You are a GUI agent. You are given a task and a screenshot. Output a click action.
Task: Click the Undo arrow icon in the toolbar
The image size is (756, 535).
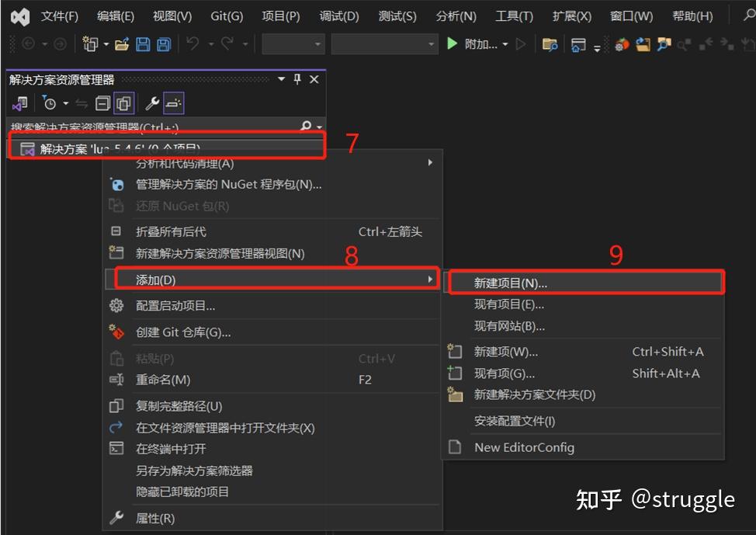191,44
